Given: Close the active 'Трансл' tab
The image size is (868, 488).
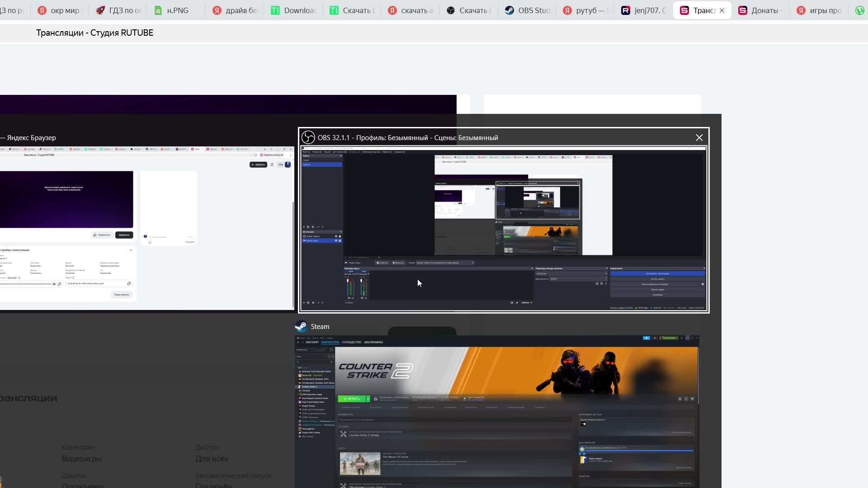Looking at the screenshot, I should tap(722, 10).
